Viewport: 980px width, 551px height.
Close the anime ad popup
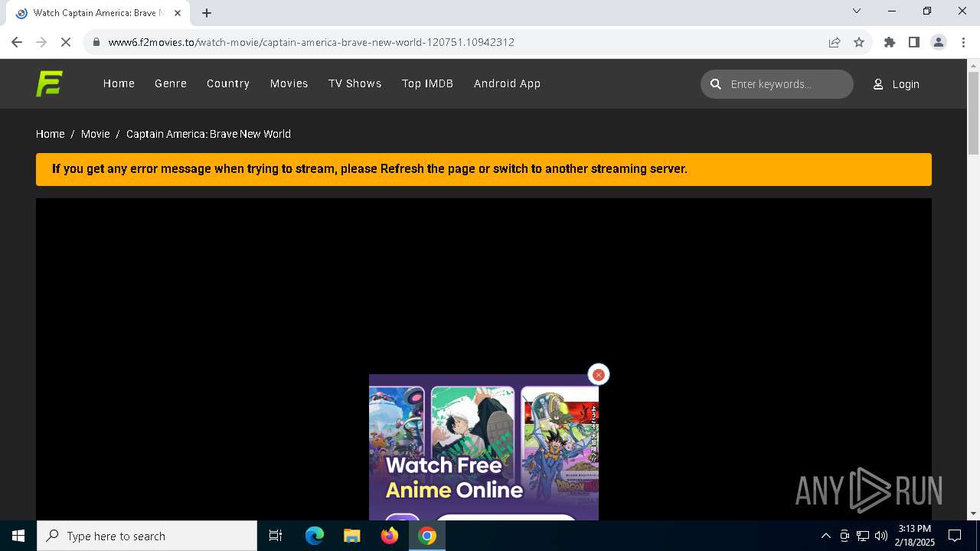[599, 374]
